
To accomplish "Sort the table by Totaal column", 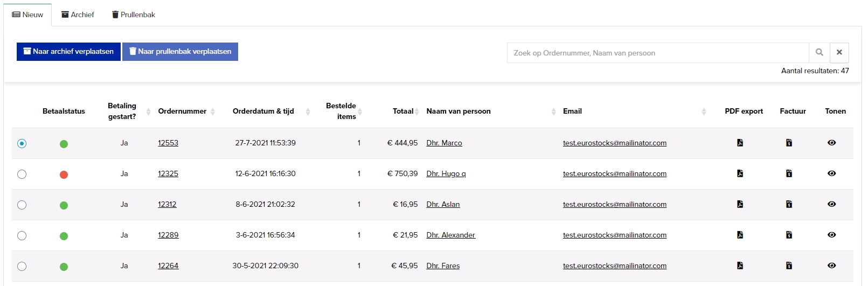I will tap(417, 111).
